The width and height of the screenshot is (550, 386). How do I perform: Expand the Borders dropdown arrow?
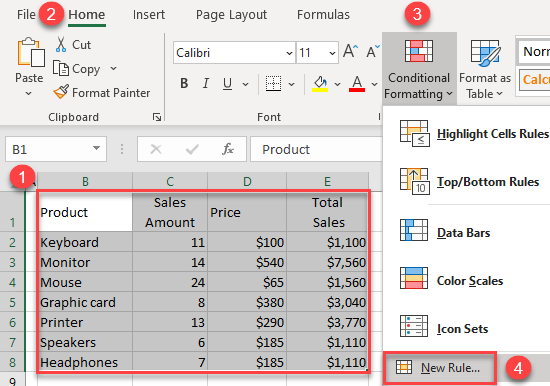tap(291, 84)
